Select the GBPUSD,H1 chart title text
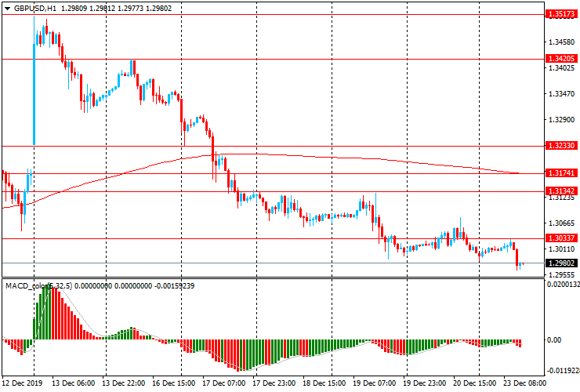The height and width of the screenshot is (392, 580). tap(35, 8)
